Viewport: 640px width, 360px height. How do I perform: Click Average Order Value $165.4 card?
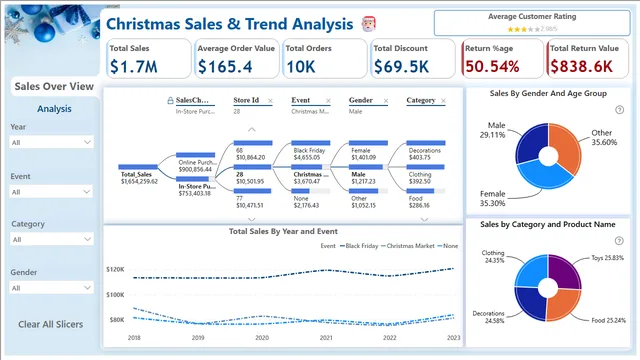tap(237, 58)
